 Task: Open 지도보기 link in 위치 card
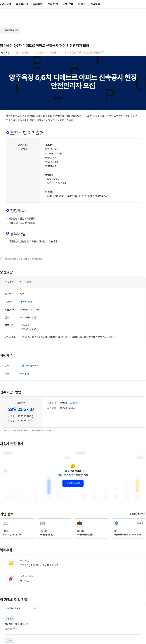pyautogui.click(x=139, y=523)
